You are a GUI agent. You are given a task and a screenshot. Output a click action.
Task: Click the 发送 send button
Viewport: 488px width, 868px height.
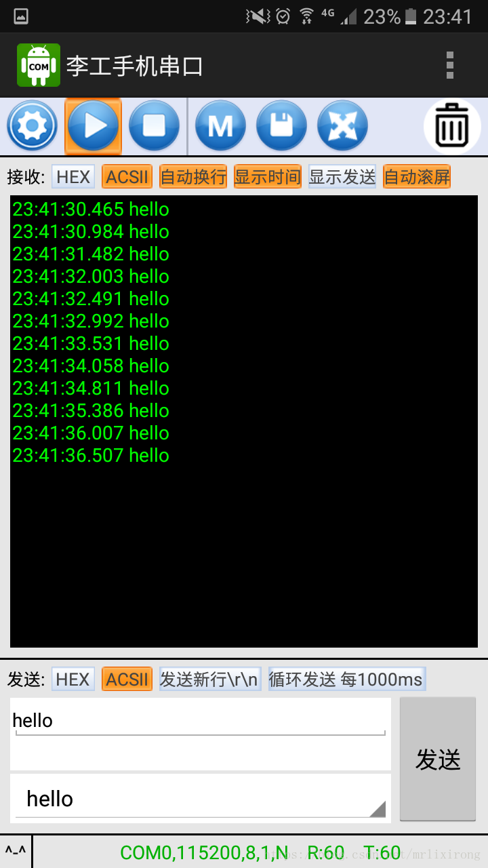point(438,759)
